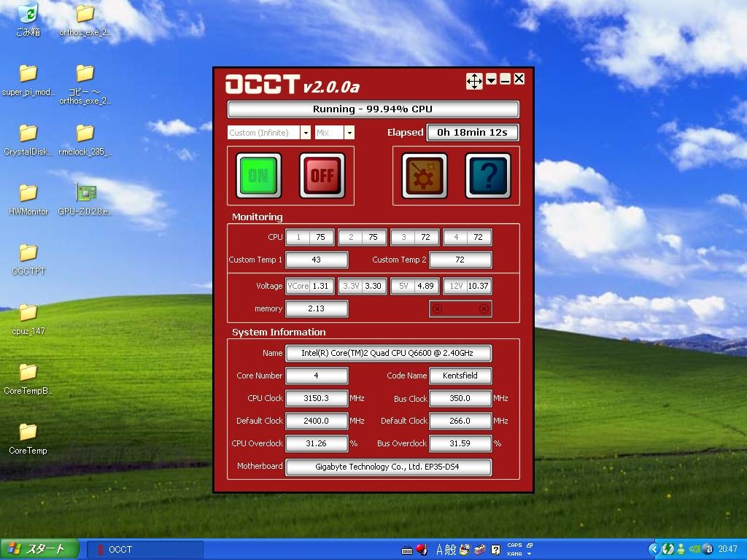Stop the test with the red OFF button
This screenshot has width=747, height=560.
point(322,176)
